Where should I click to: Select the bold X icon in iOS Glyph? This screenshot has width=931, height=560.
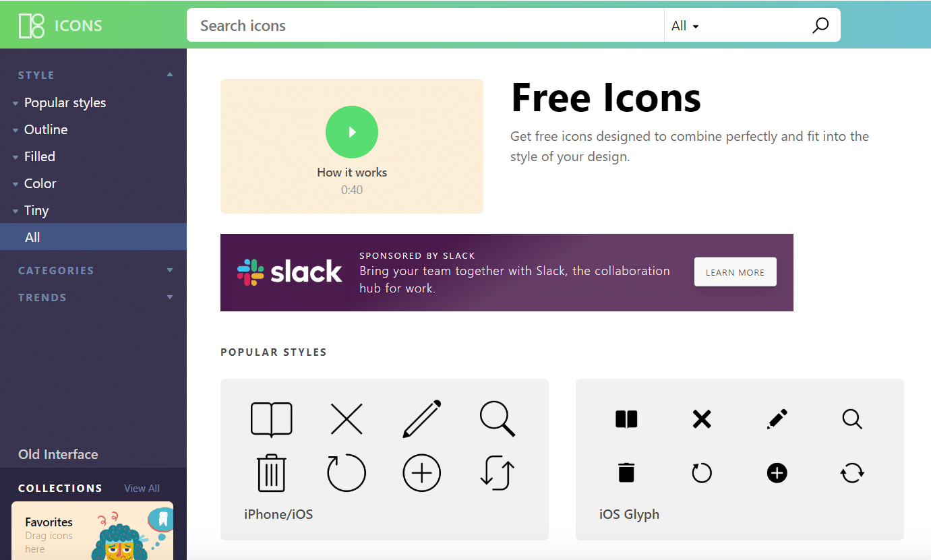[702, 419]
